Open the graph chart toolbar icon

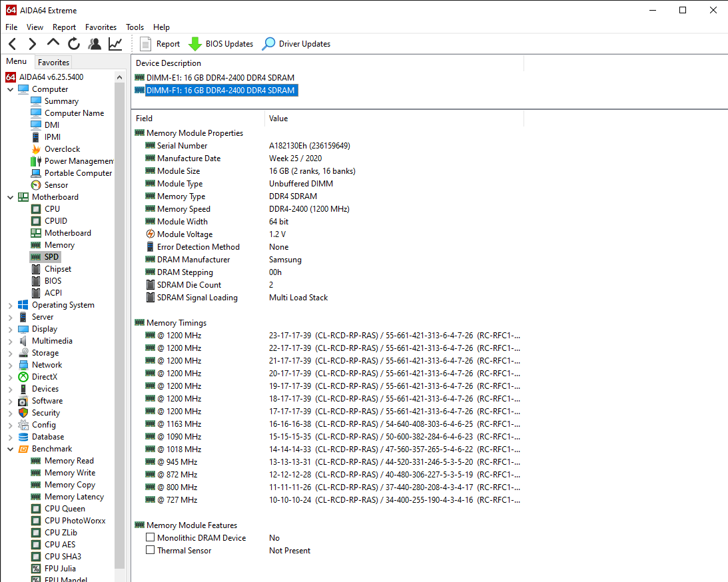coord(115,44)
